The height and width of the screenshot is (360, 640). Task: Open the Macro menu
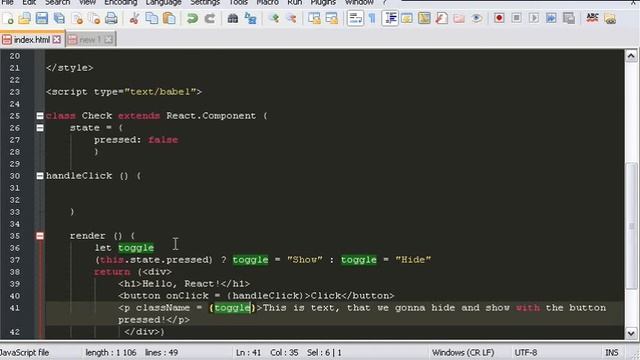[x=268, y=2]
